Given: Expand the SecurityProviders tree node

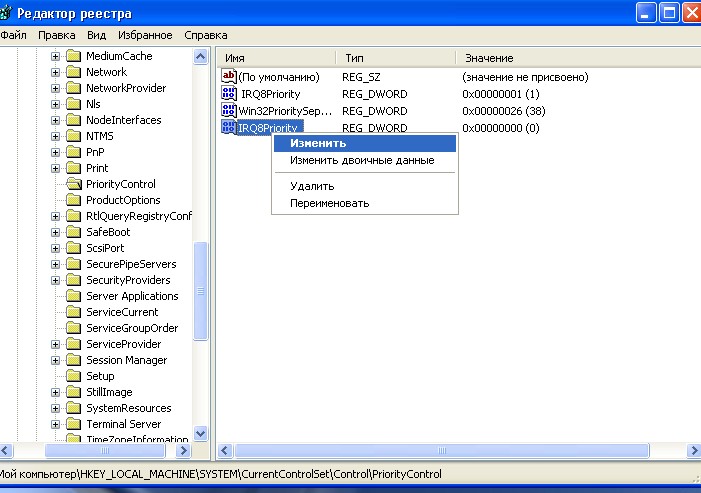Looking at the screenshot, I should [55, 281].
